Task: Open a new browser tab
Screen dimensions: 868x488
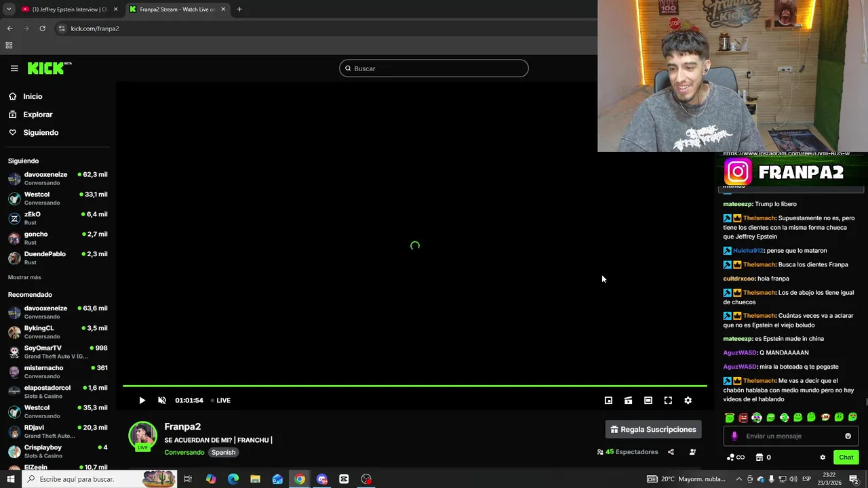Action: (239, 9)
